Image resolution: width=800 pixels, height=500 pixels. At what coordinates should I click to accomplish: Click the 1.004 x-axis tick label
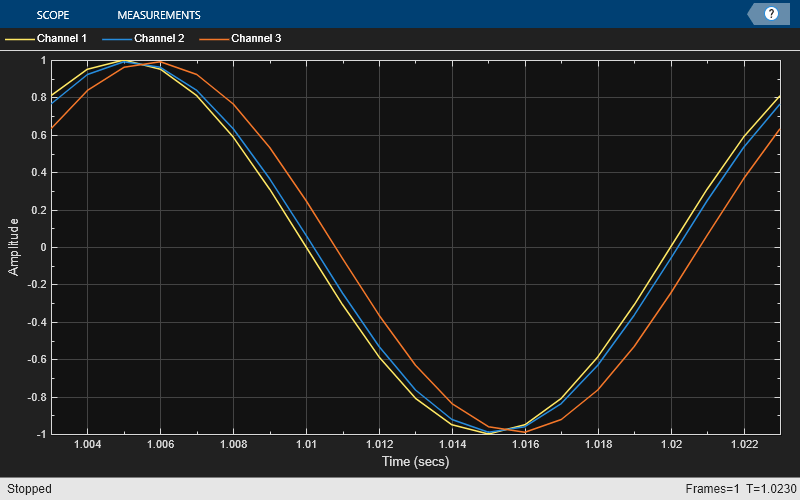coord(88,444)
